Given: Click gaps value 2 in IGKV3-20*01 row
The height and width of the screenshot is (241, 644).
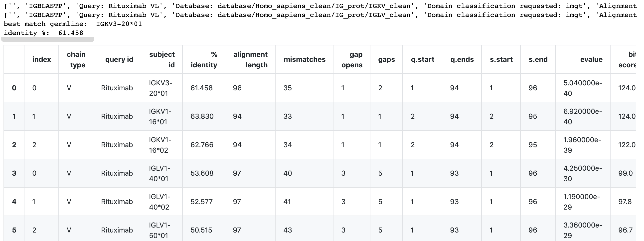Looking at the screenshot, I should (380, 88).
